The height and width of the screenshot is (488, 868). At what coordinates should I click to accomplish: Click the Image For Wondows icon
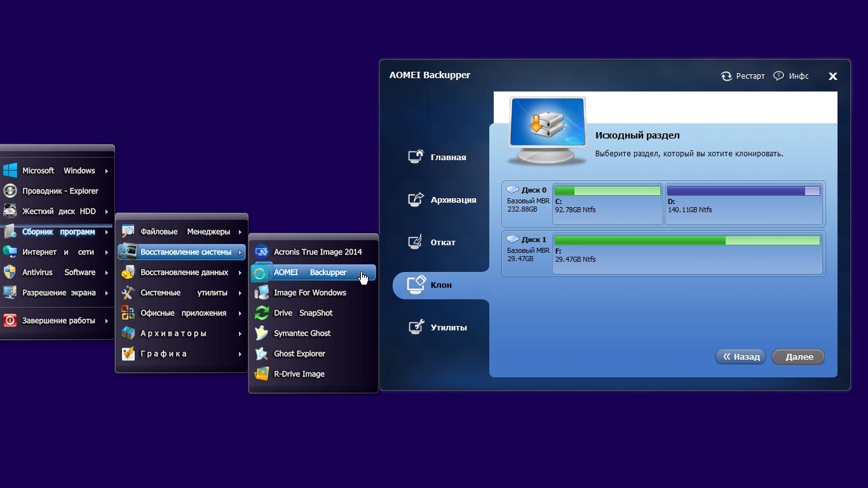point(262,292)
